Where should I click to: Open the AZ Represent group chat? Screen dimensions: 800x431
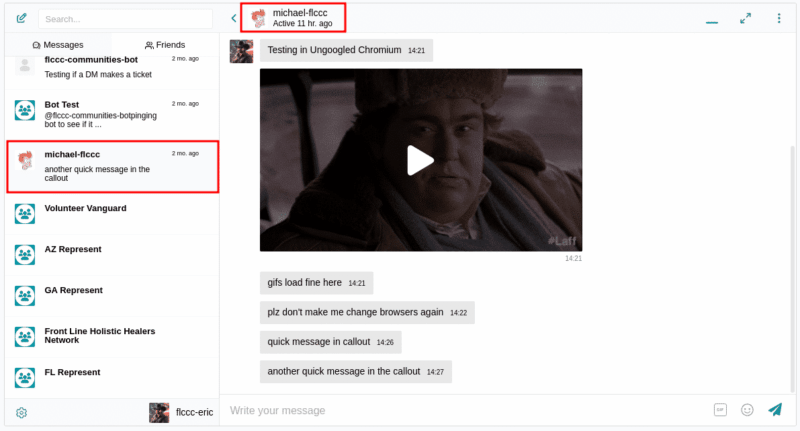click(x=112, y=255)
